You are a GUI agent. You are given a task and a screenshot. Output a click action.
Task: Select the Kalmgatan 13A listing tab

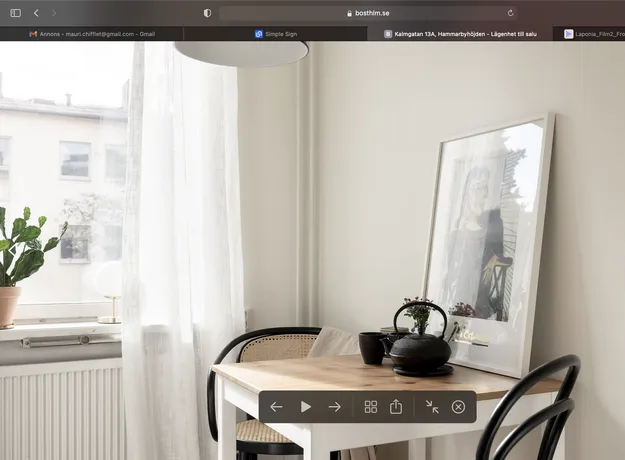coord(460,34)
